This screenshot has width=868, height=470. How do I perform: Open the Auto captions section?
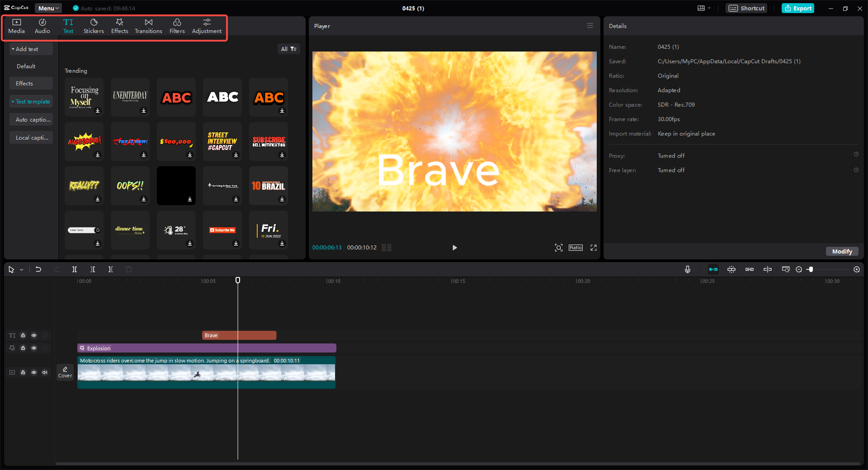[x=31, y=119]
